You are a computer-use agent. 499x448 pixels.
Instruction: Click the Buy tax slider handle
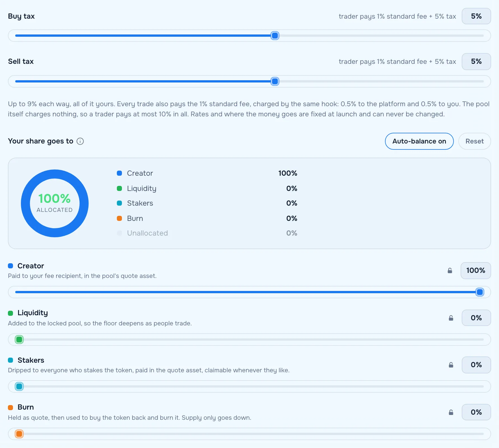tap(275, 36)
